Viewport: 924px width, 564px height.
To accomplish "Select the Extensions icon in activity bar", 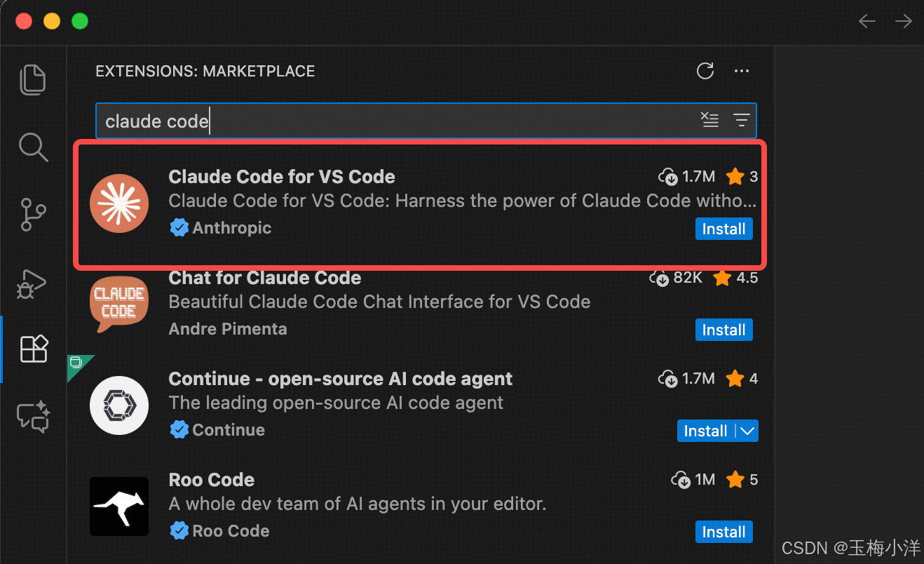I will click(33, 349).
